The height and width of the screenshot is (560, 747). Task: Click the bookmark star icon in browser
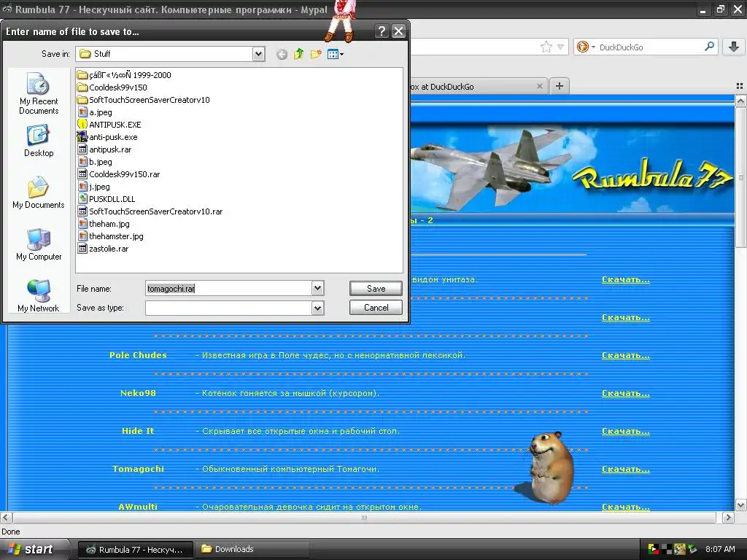click(546, 47)
